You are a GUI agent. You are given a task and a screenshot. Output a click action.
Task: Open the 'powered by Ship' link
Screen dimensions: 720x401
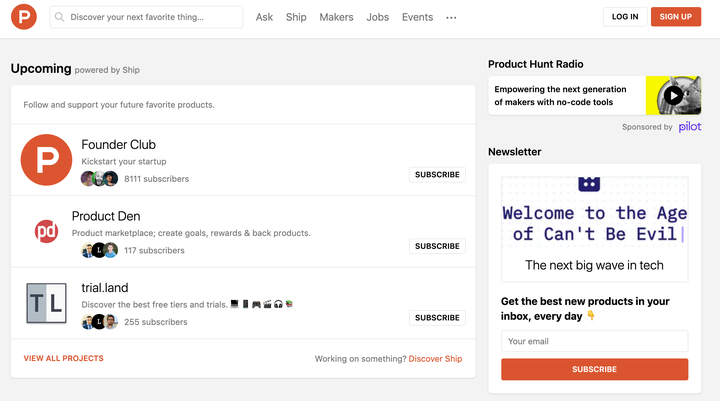(107, 70)
